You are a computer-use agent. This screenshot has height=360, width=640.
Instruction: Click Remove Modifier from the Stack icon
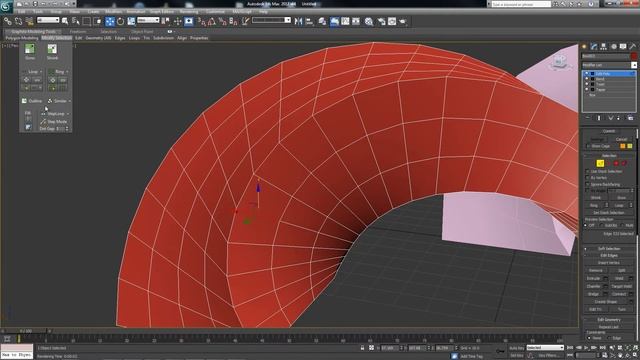(x=619, y=118)
